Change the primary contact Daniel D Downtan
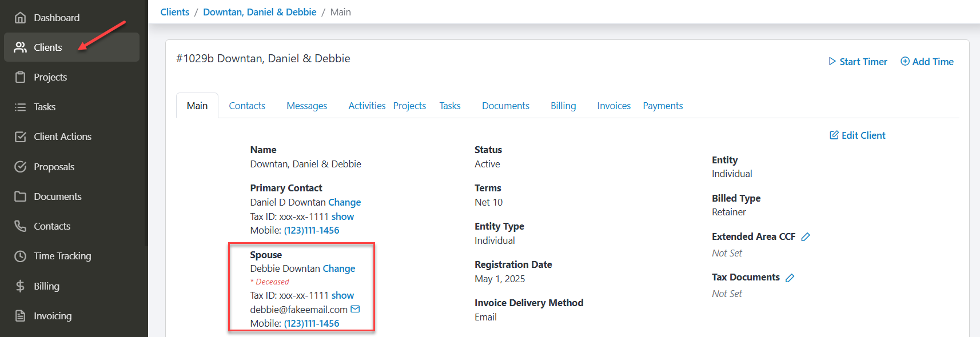The height and width of the screenshot is (337, 980). pyautogui.click(x=344, y=202)
